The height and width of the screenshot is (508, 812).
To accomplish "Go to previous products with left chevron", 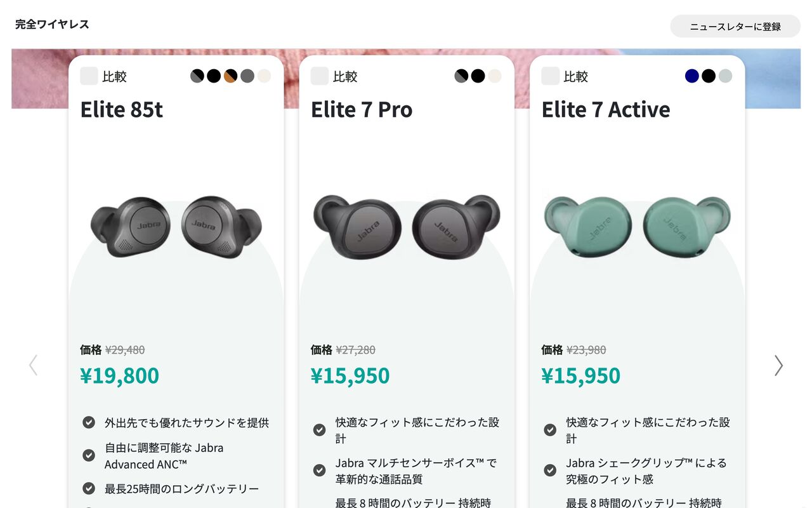I will pyautogui.click(x=33, y=365).
